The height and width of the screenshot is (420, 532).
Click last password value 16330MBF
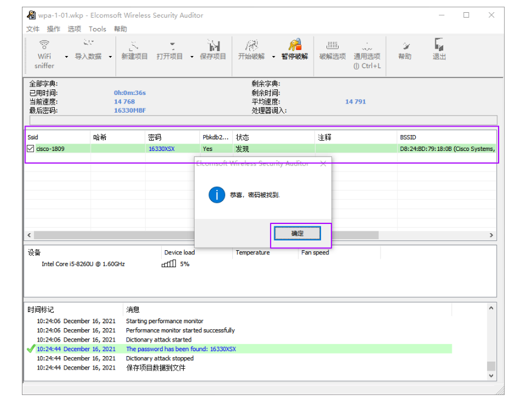130,110
